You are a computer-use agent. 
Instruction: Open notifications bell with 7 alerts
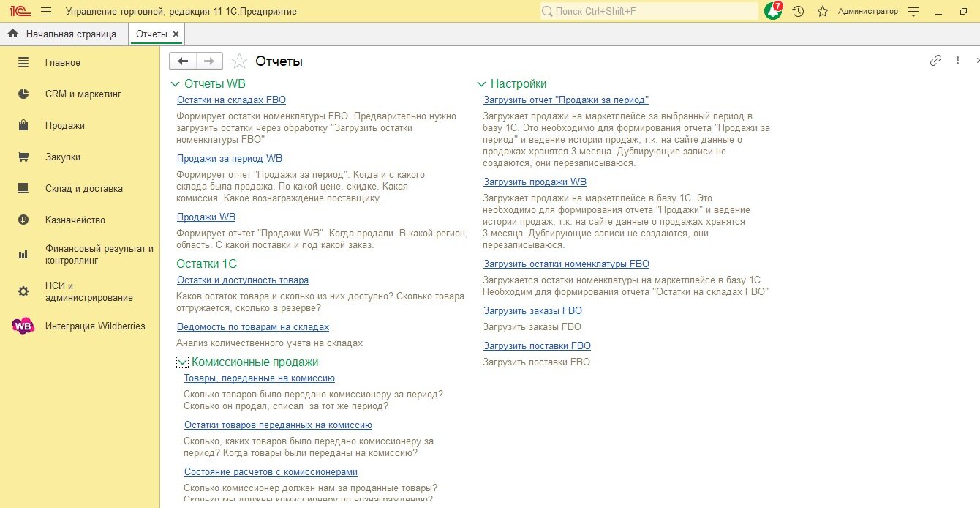(773, 11)
